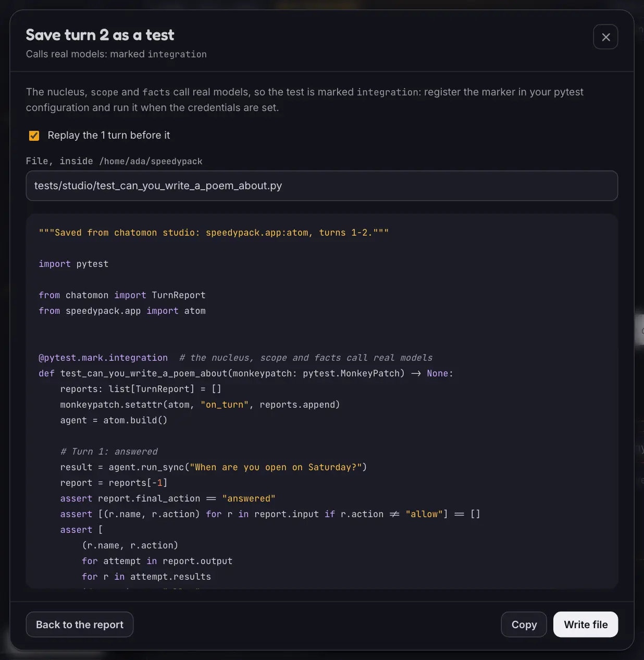Click the assert report.input allow line

pyautogui.click(x=270, y=514)
